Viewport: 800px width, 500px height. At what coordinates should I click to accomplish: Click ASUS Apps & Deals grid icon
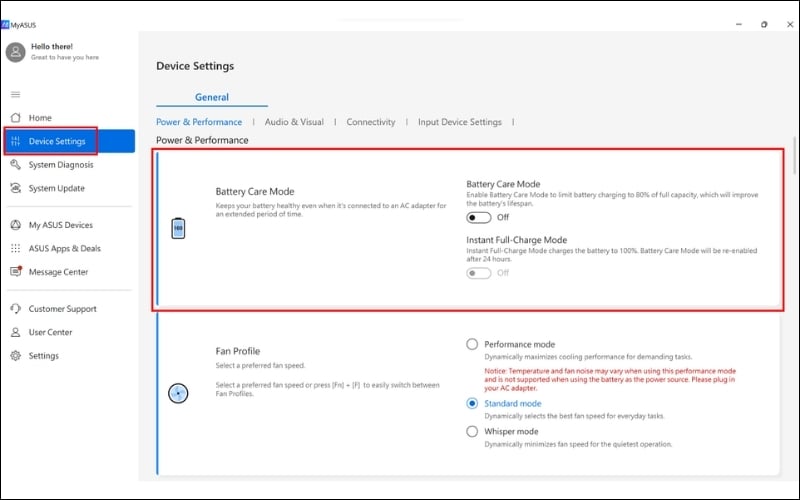click(15, 248)
